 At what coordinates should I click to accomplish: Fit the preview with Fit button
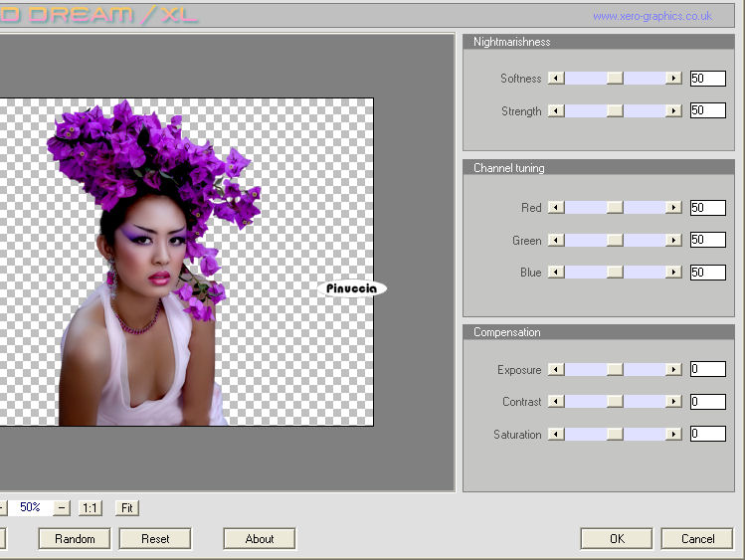click(x=127, y=507)
